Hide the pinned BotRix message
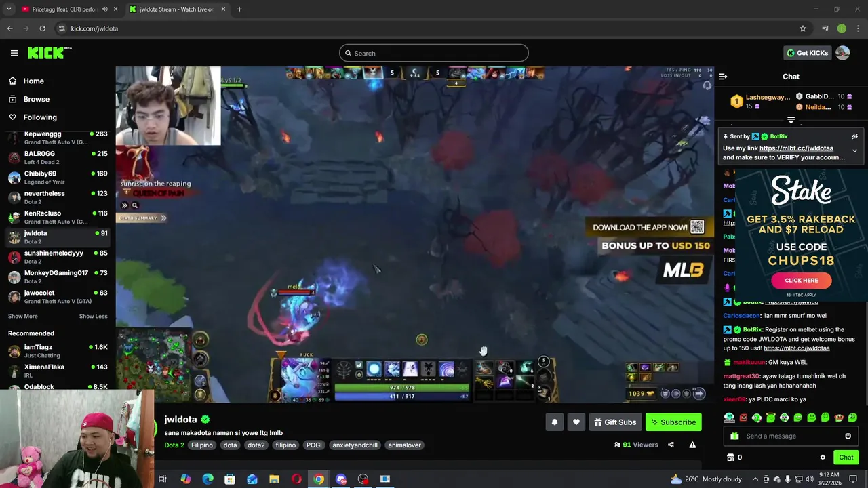Screen dimensions: 868x488 854,136
